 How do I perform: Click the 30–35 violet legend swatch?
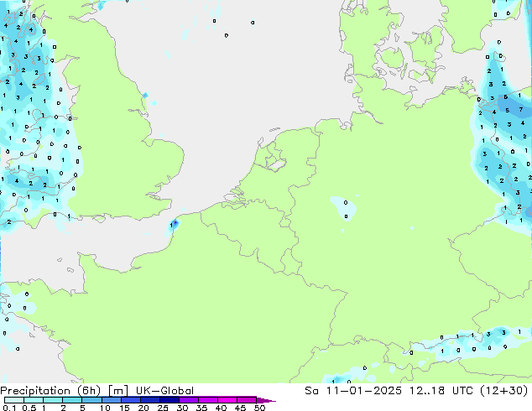click(189, 400)
